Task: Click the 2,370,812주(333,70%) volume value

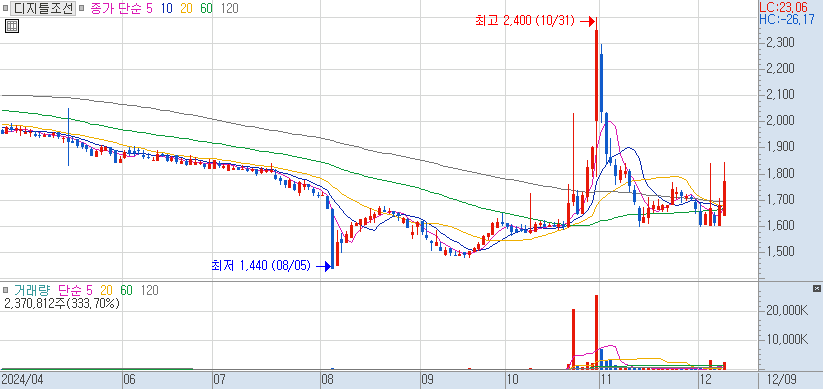Action: [x=61, y=303]
